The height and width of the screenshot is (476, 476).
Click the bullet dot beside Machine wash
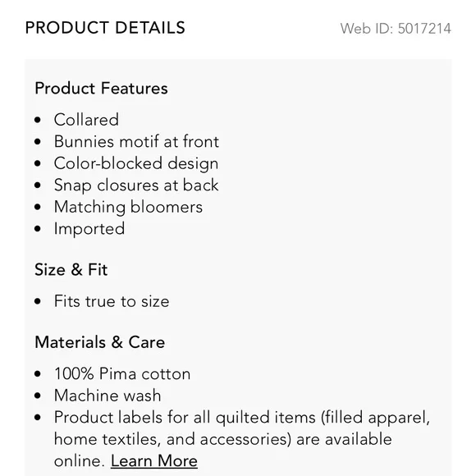pyautogui.click(x=38, y=396)
